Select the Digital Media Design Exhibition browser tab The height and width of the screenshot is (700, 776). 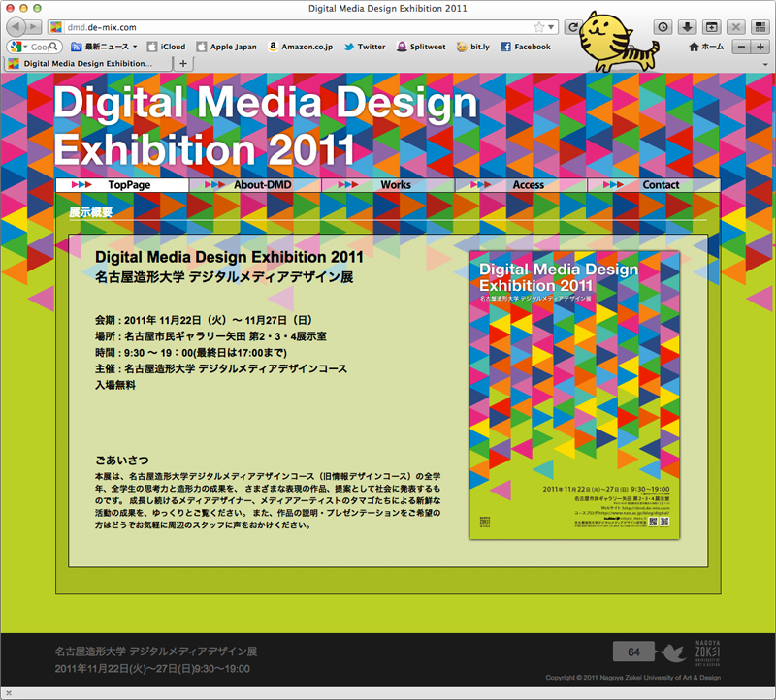point(88,63)
